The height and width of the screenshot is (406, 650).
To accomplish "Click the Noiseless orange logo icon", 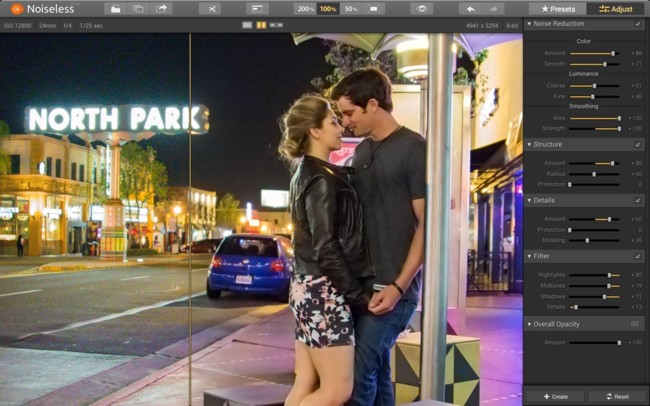I will tap(17, 9).
